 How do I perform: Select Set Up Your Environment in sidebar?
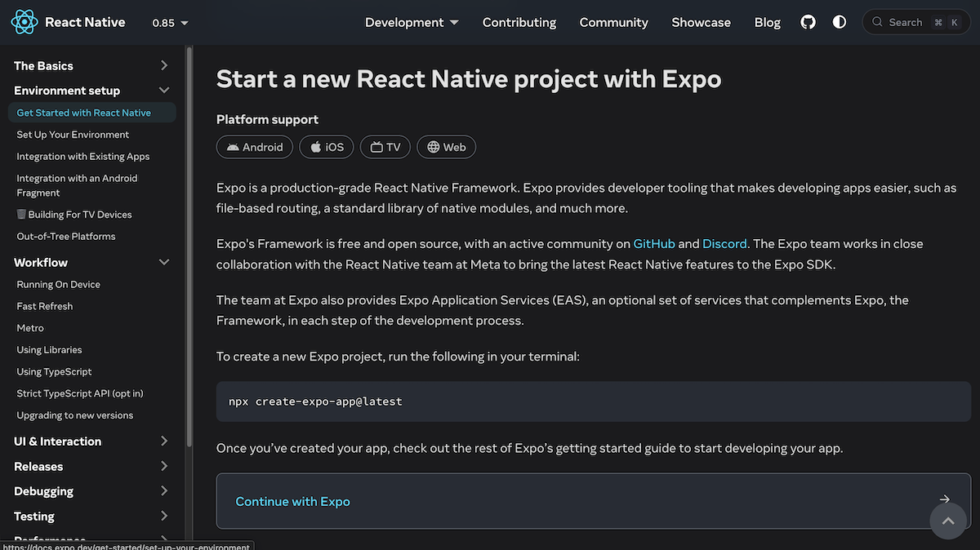click(73, 135)
